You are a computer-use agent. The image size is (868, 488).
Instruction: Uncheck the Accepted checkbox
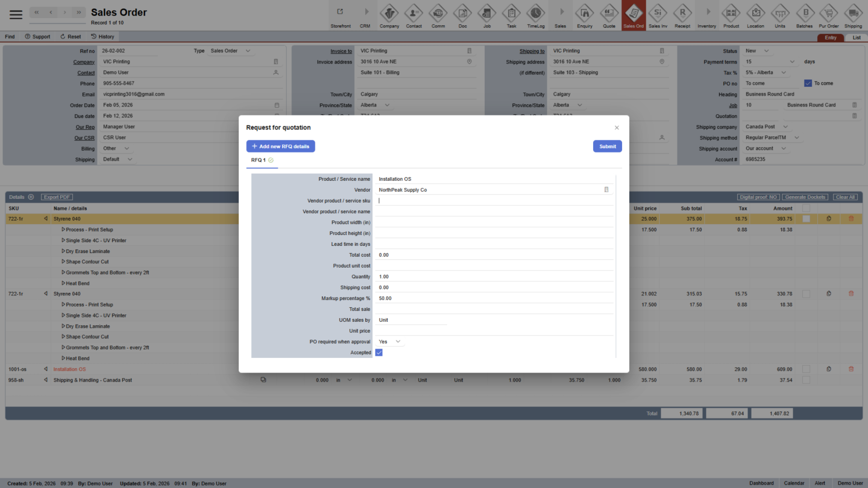point(379,353)
